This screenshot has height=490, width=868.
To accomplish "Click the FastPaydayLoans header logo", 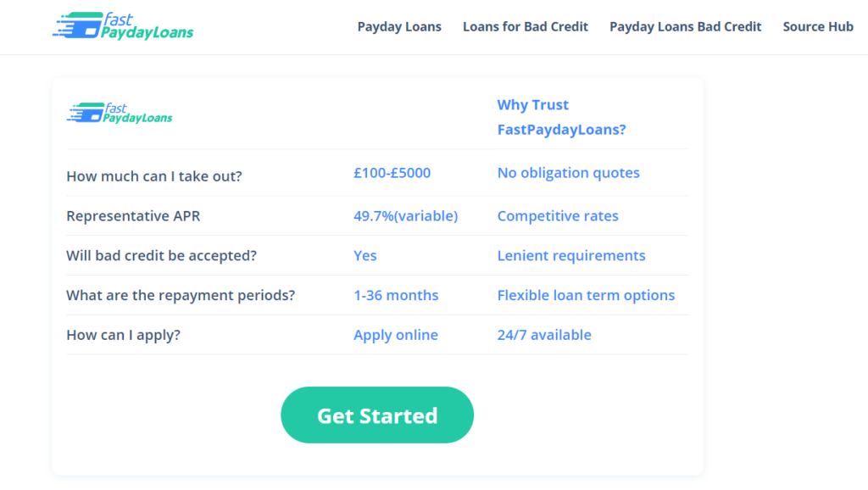I will [x=123, y=26].
